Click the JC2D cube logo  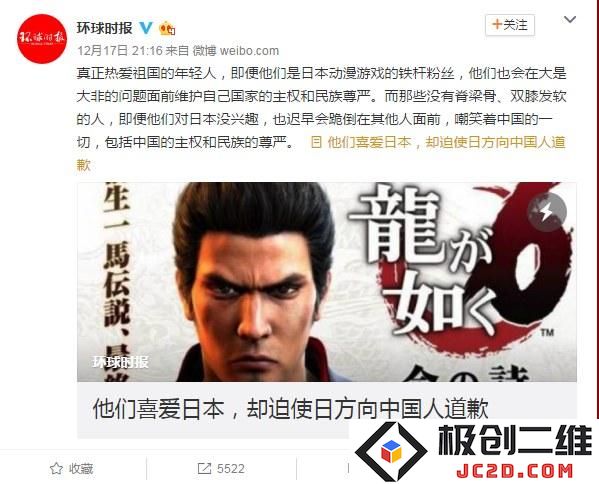[x=391, y=451]
